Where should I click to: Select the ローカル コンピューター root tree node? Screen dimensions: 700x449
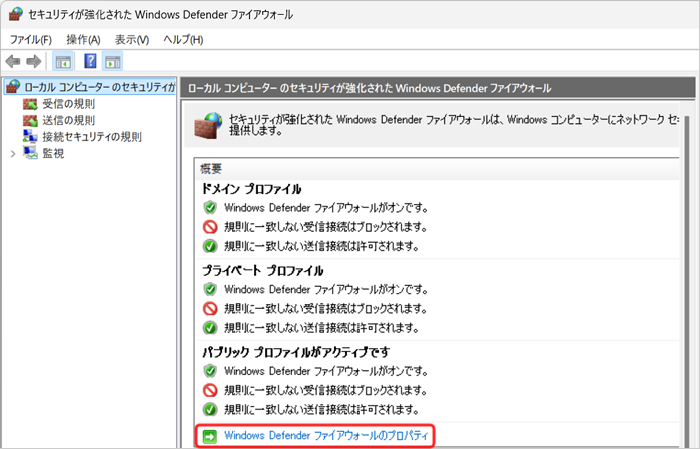pos(97,87)
